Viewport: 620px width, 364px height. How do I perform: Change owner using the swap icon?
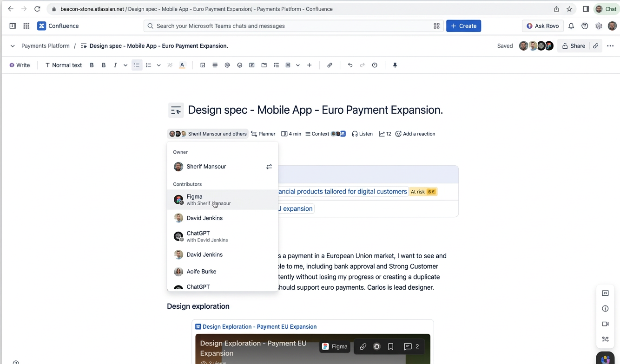click(x=269, y=167)
